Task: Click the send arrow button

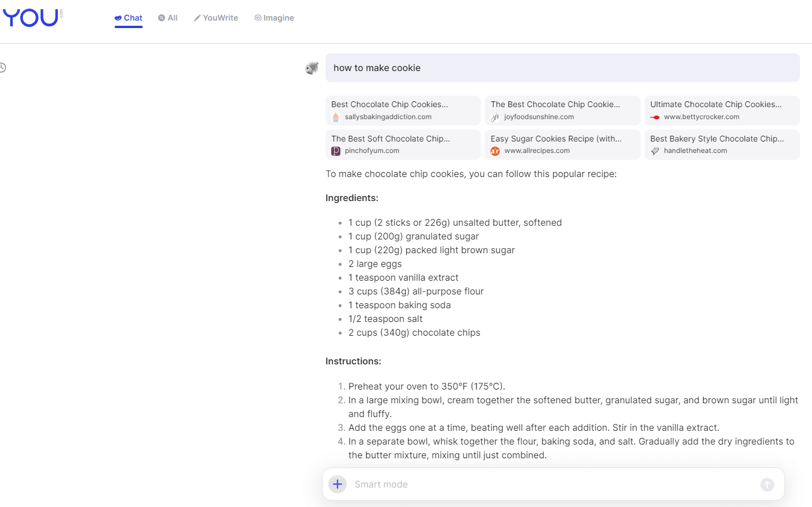Action: (767, 485)
